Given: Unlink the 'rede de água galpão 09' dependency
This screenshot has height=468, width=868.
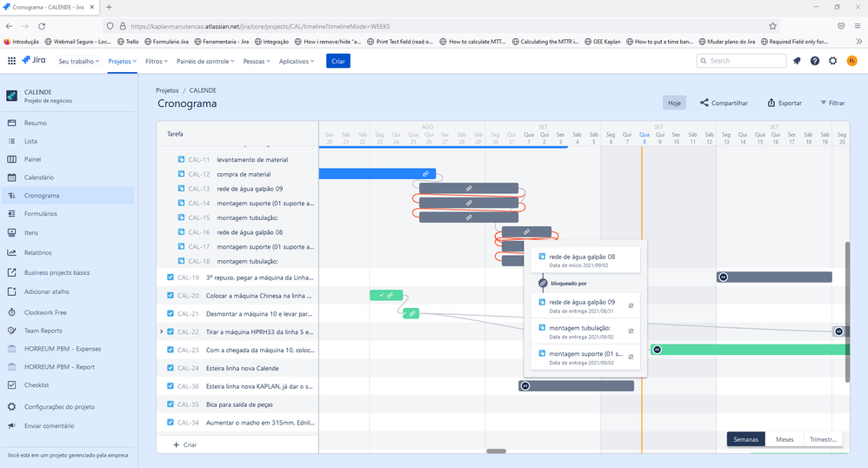Looking at the screenshot, I should 631,305.
